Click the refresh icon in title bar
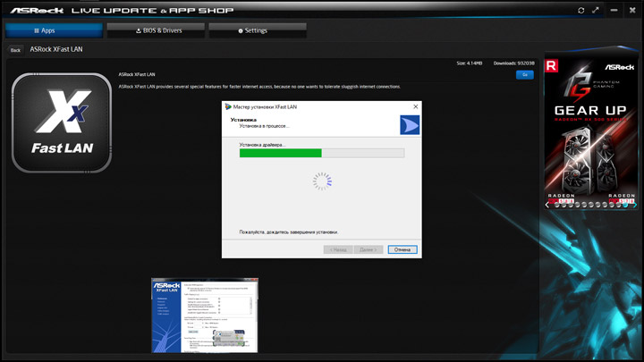 tap(580, 10)
